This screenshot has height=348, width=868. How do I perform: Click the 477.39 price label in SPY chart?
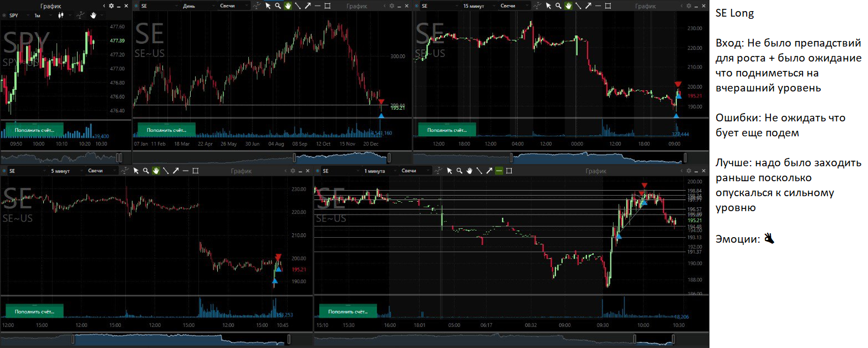[x=117, y=40]
